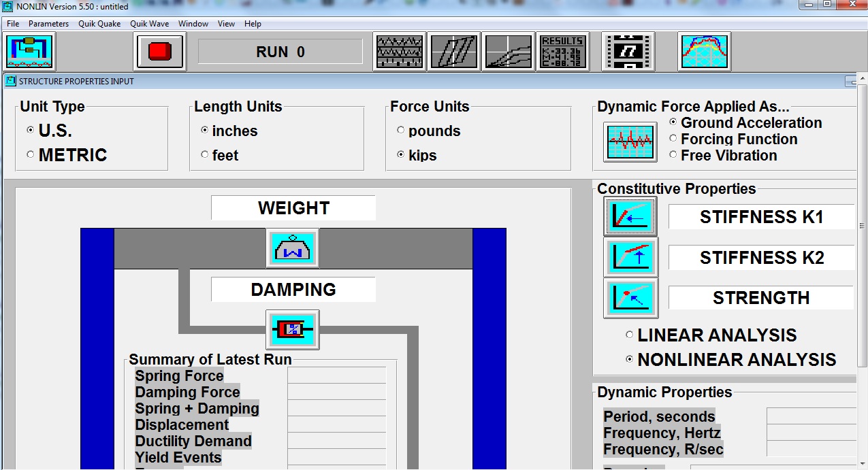The image size is (868, 470).
Task: Click the Summary of Latest Run heading
Action: (210, 360)
